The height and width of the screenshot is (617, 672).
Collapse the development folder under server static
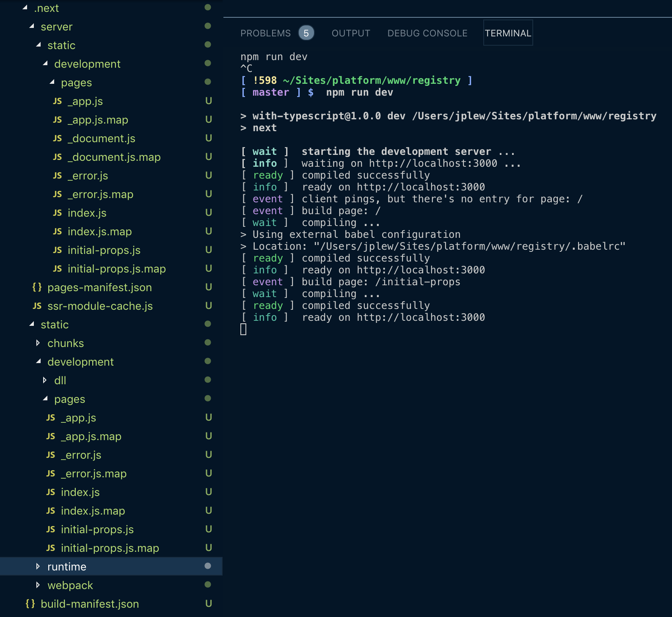pyautogui.click(x=45, y=63)
